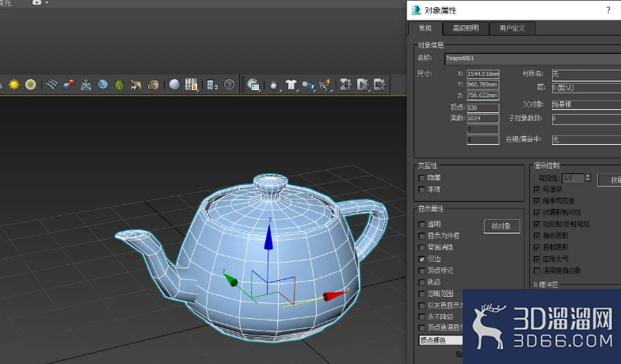Click the green grass tuft icon
This screenshot has width=621, height=364.
[x=119, y=84]
